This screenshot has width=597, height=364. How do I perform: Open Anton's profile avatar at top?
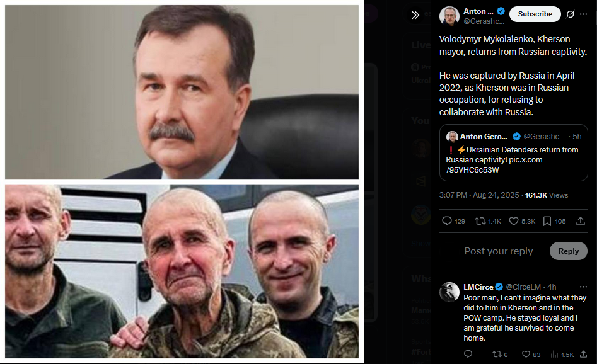tap(449, 16)
